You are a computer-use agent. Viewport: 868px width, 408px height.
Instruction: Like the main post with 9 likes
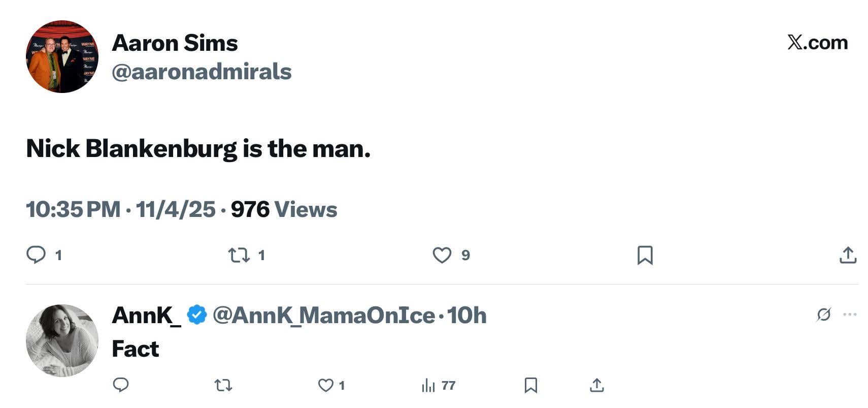pyautogui.click(x=442, y=255)
